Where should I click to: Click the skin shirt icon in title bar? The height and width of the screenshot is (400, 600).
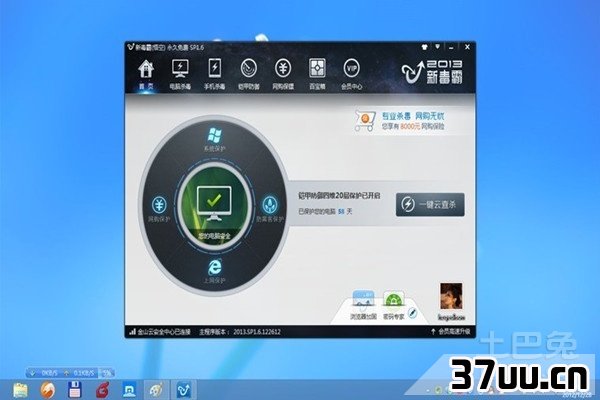click(x=424, y=47)
